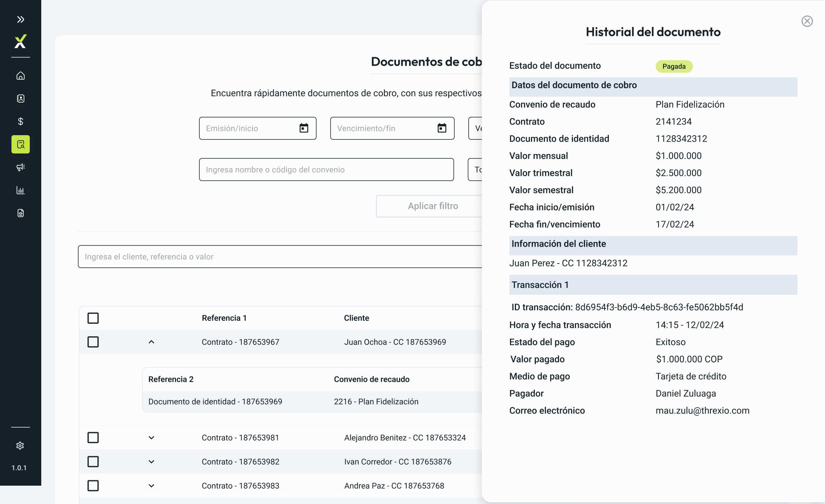Collapse the Contrato - 187653967 row
The height and width of the screenshot is (504, 825).
point(151,342)
